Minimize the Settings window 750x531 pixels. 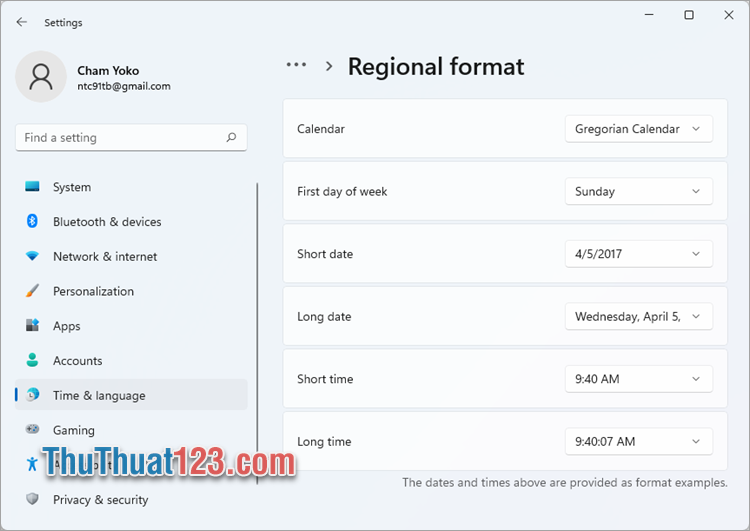[x=649, y=15]
